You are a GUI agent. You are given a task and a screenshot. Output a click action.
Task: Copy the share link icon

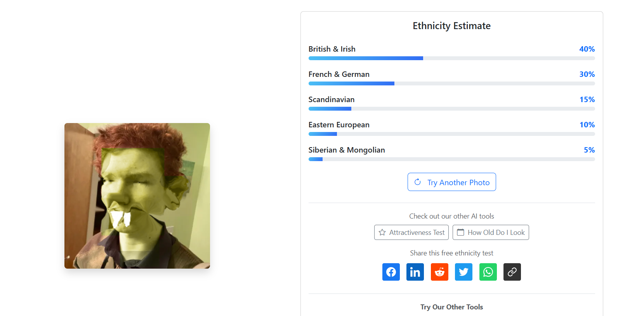[x=512, y=272]
